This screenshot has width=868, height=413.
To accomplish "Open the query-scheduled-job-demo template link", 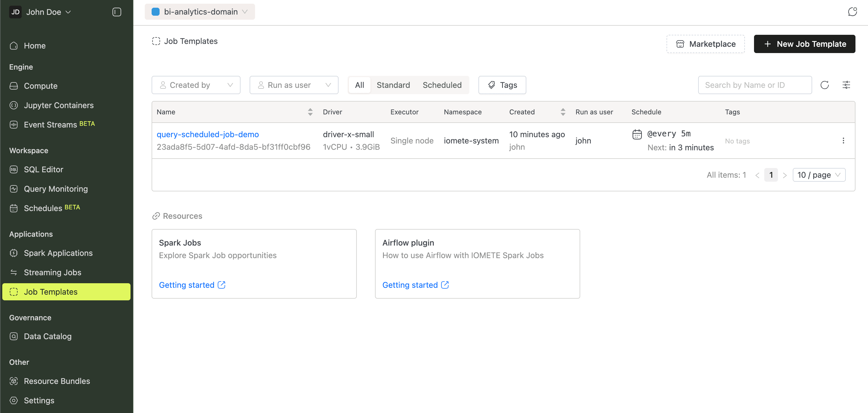I will coord(207,134).
